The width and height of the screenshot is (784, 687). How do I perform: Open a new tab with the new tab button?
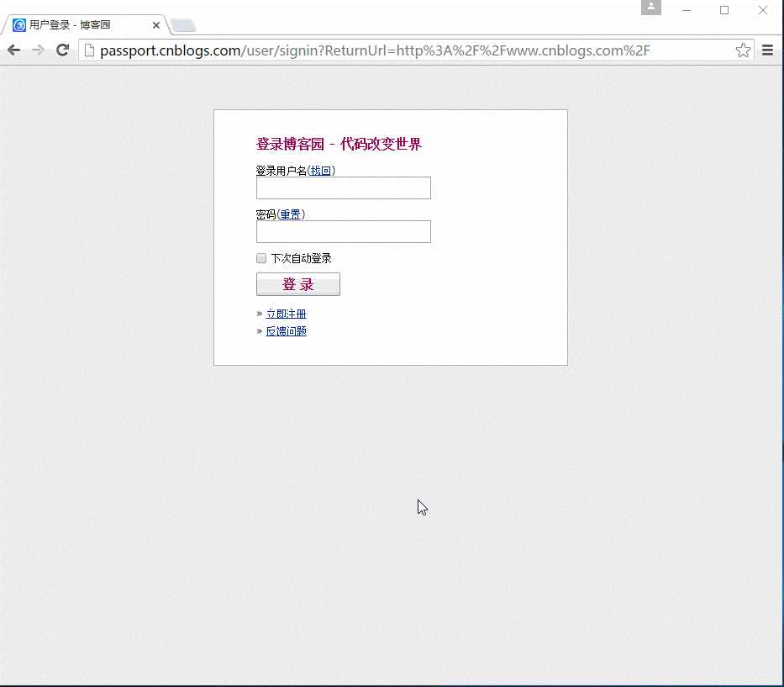183,25
